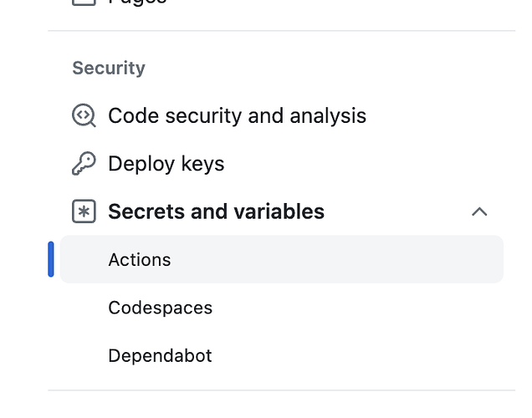Viewport: 532px width, 418px height.
Task: Open Code security and analysis settings
Action: [x=237, y=115]
